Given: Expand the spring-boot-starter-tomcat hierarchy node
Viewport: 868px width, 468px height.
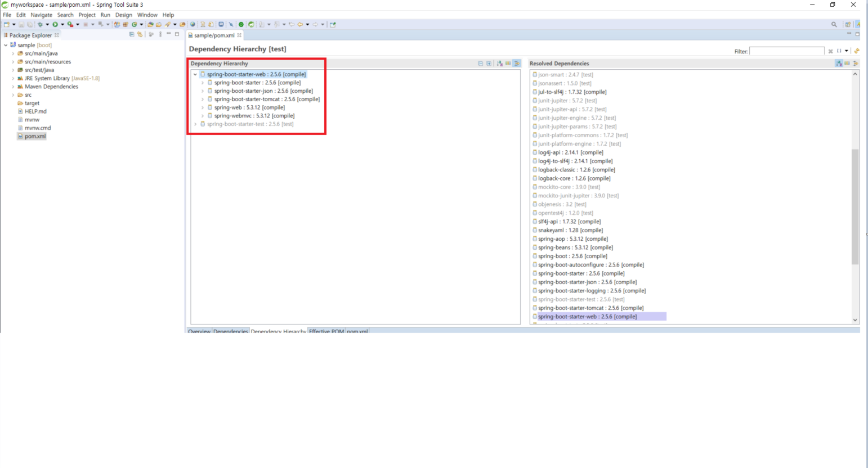Looking at the screenshot, I should point(203,99).
